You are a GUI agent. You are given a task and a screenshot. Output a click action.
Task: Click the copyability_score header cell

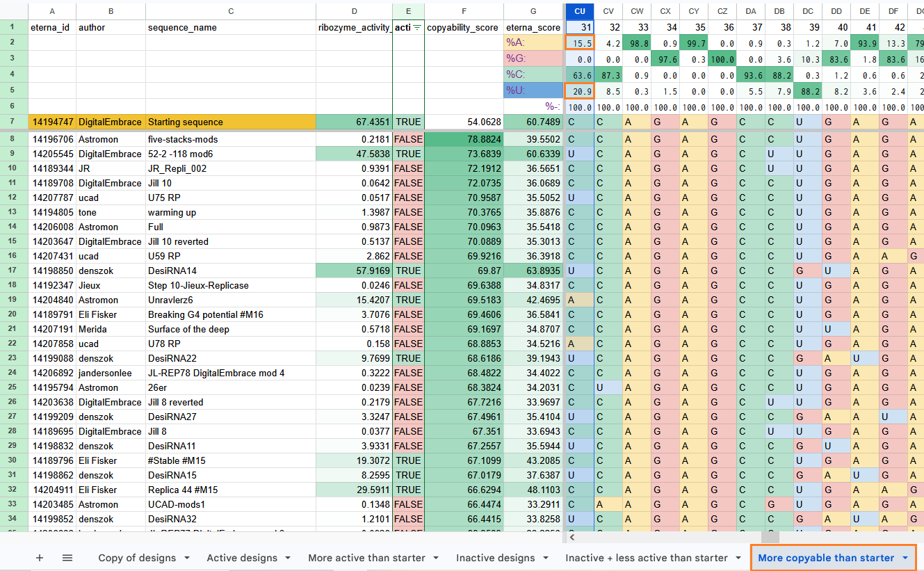pyautogui.click(x=464, y=27)
